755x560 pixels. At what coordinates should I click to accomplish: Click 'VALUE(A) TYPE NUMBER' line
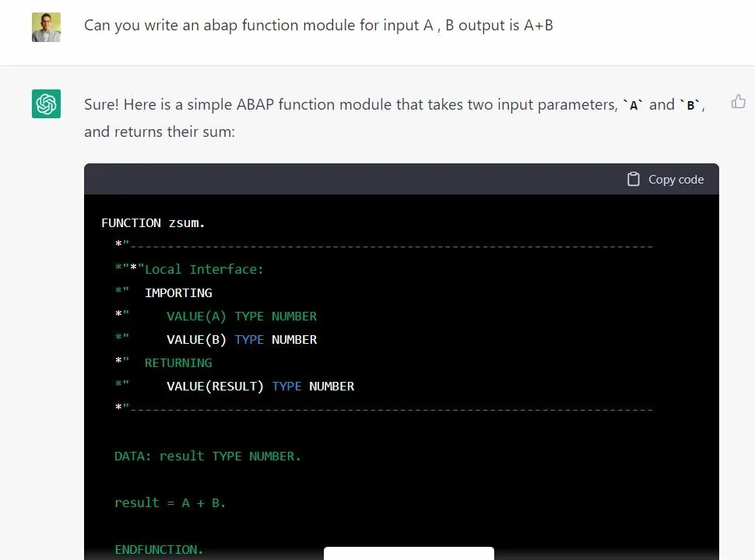click(x=241, y=316)
